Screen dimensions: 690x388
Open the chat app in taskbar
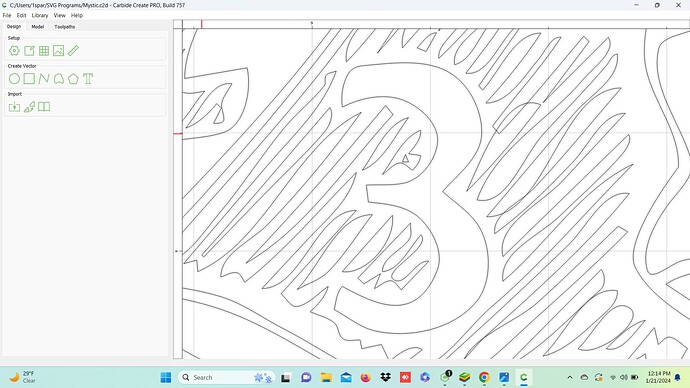[x=306, y=377]
